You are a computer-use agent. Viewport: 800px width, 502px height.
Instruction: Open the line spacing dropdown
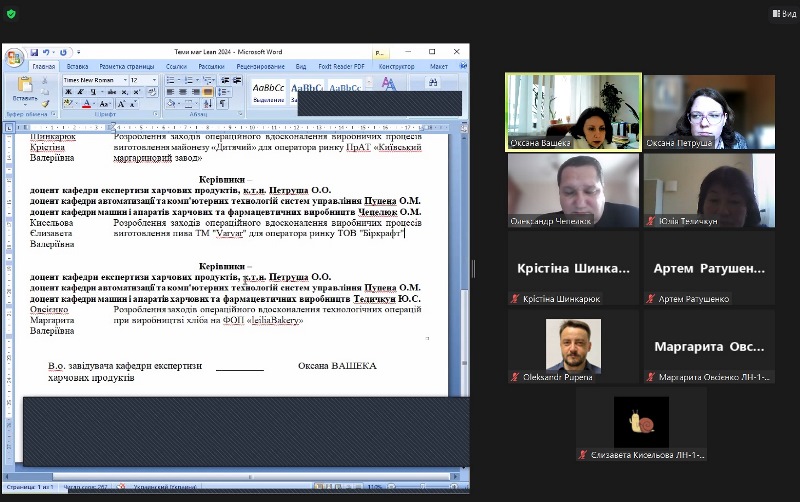pos(229,92)
